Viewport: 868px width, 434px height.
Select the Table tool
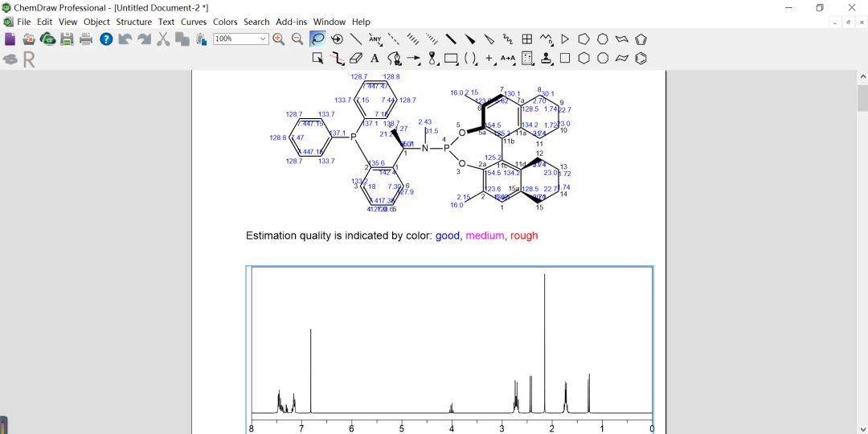(x=527, y=39)
